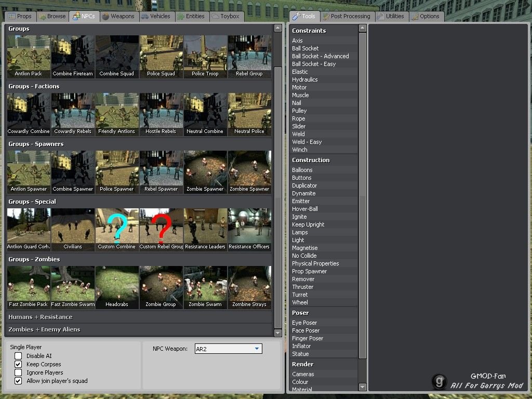Toggle the Ignore Players checkbox

click(18, 373)
